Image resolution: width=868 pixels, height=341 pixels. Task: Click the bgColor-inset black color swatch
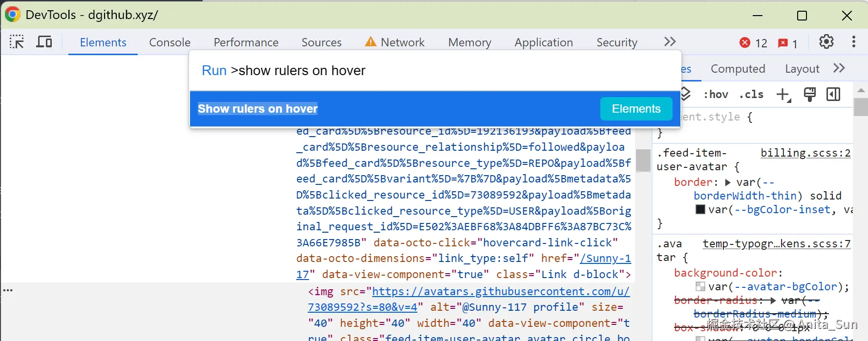tap(700, 210)
